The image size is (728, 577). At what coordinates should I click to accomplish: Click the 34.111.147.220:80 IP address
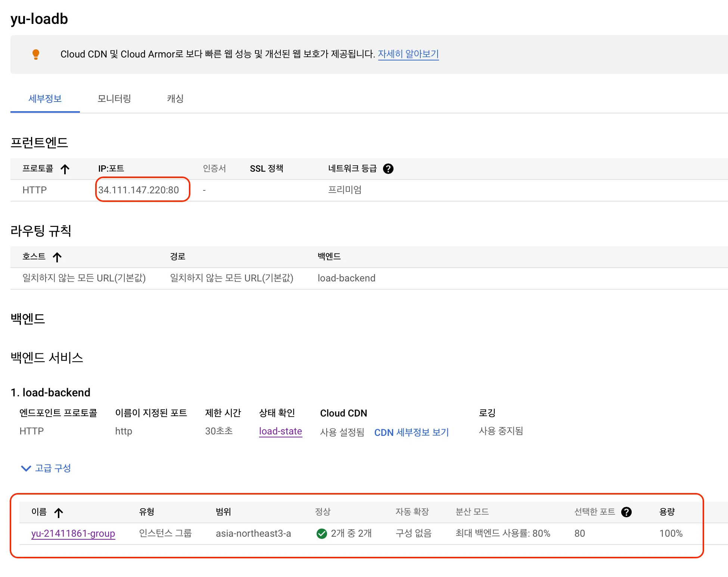[139, 190]
